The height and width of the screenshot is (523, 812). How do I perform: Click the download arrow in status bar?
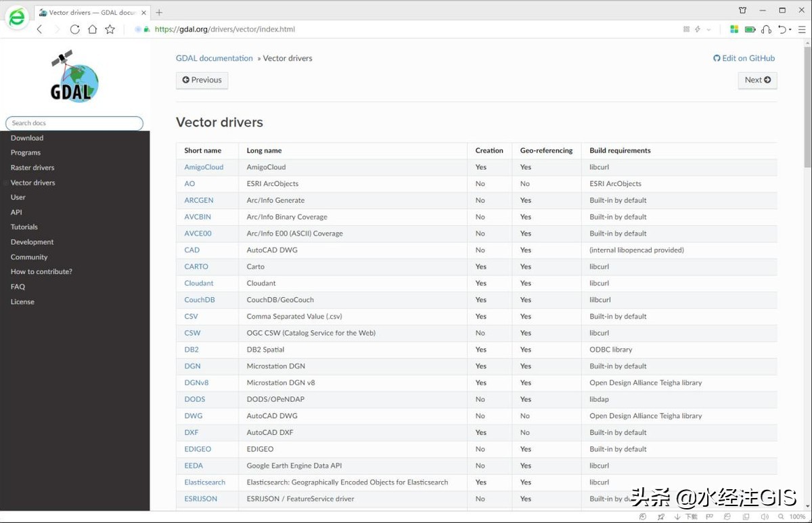(x=677, y=516)
